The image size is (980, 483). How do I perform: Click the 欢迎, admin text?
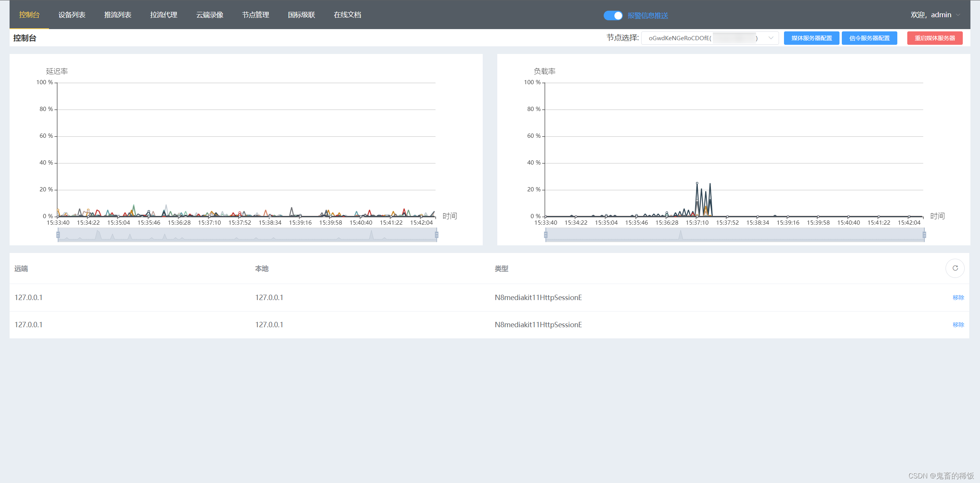tap(931, 15)
